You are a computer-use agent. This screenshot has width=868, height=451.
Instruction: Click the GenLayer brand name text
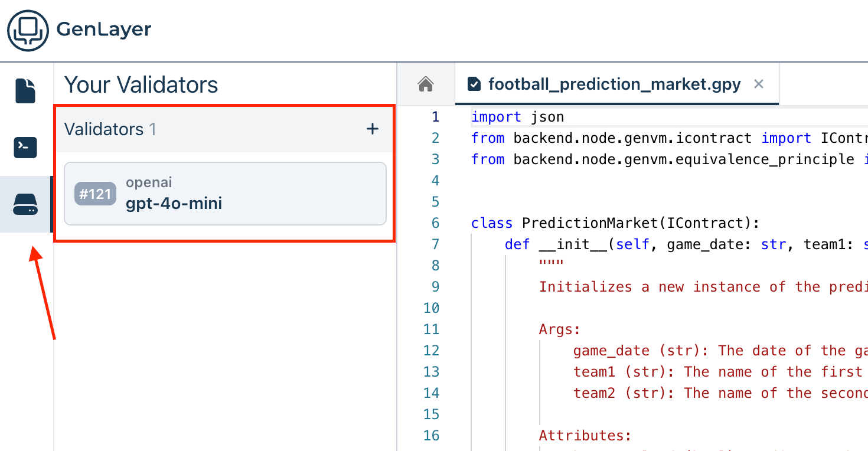[104, 30]
